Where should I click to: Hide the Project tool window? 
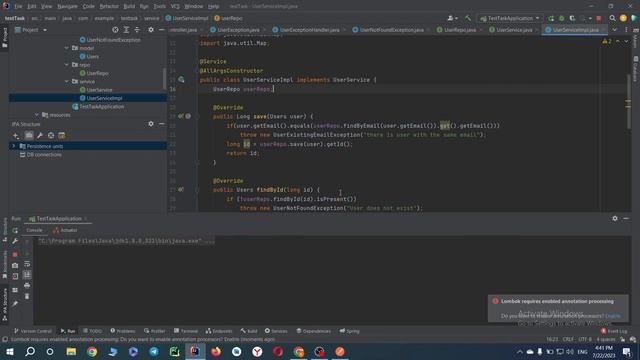click(162, 30)
